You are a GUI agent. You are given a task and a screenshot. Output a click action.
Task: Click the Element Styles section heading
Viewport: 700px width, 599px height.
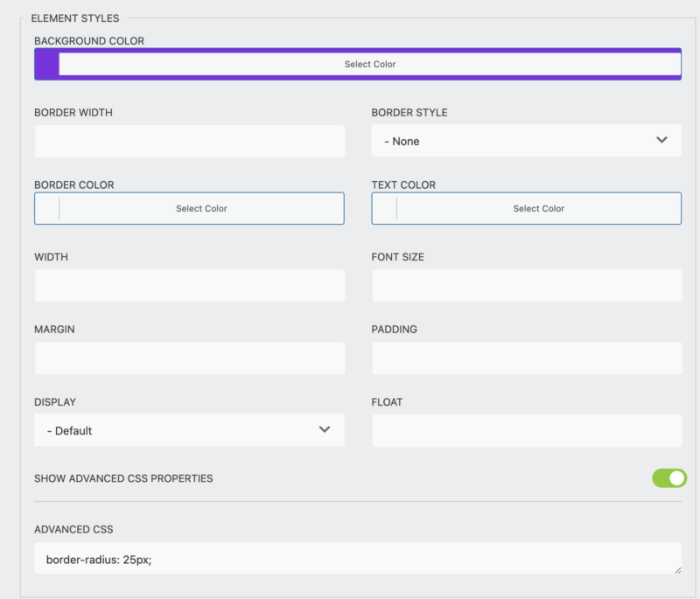(75, 17)
